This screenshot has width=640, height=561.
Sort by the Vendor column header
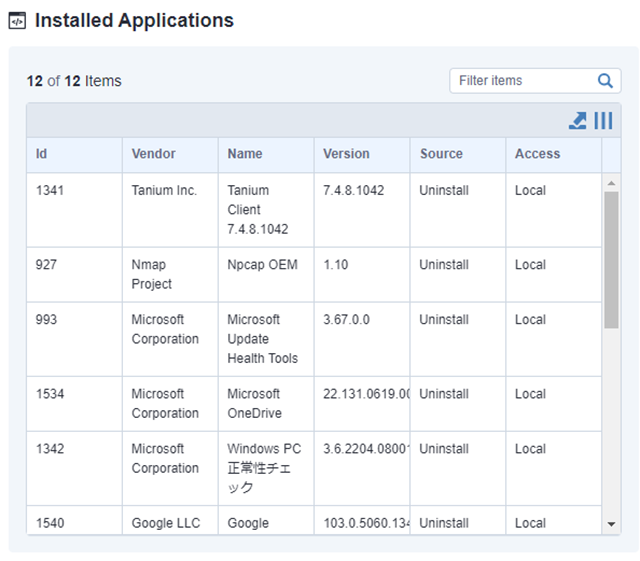click(x=153, y=154)
